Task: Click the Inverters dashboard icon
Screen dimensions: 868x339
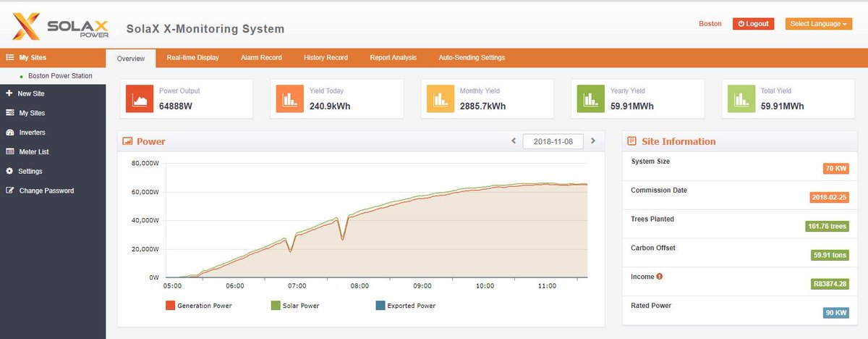Action: click(x=10, y=133)
